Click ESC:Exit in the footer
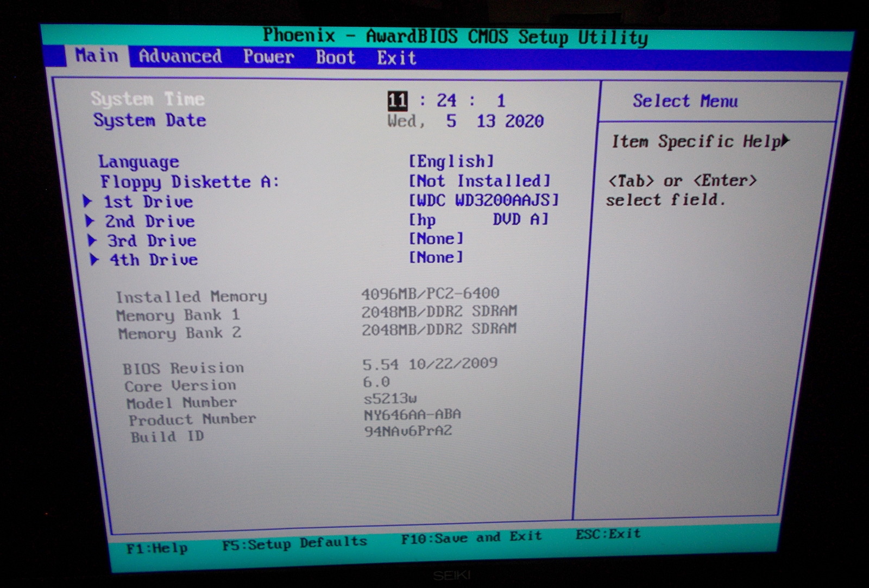This screenshot has width=869, height=588. pyautogui.click(x=608, y=534)
